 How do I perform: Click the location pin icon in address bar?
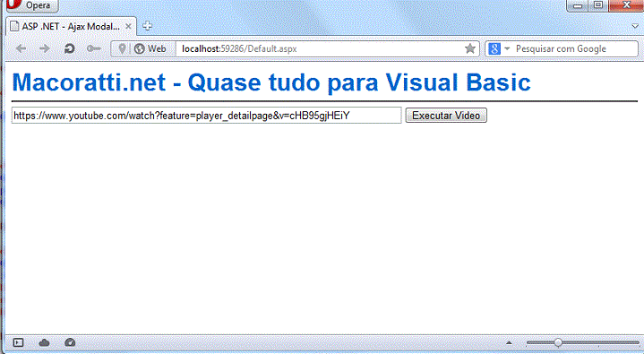pyautogui.click(x=122, y=49)
